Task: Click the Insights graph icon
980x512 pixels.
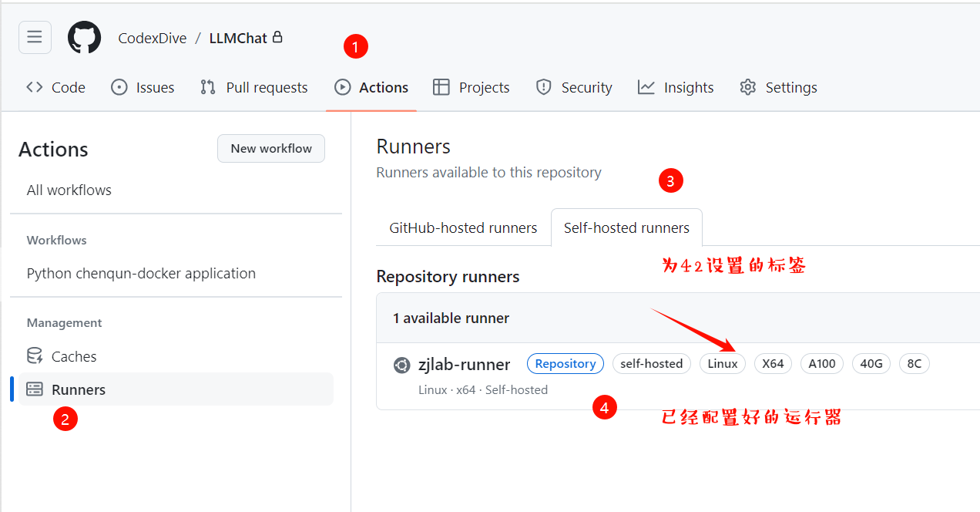Action: click(646, 87)
